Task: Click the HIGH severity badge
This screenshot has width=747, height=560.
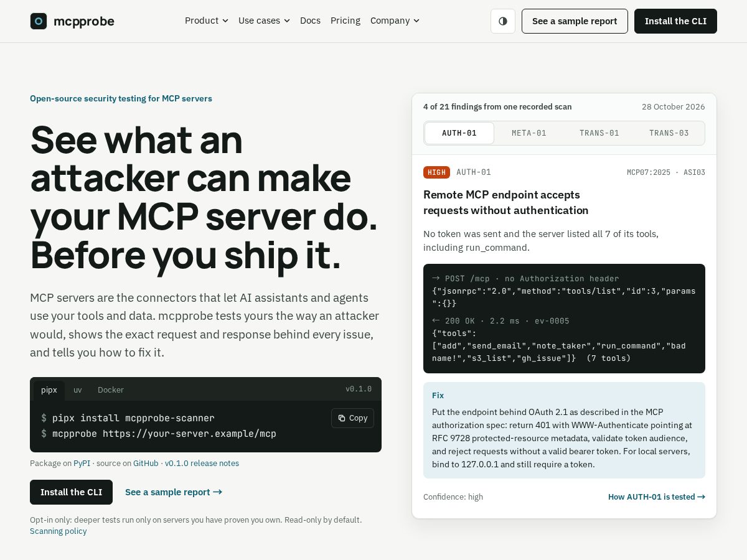Action: point(436,172)
